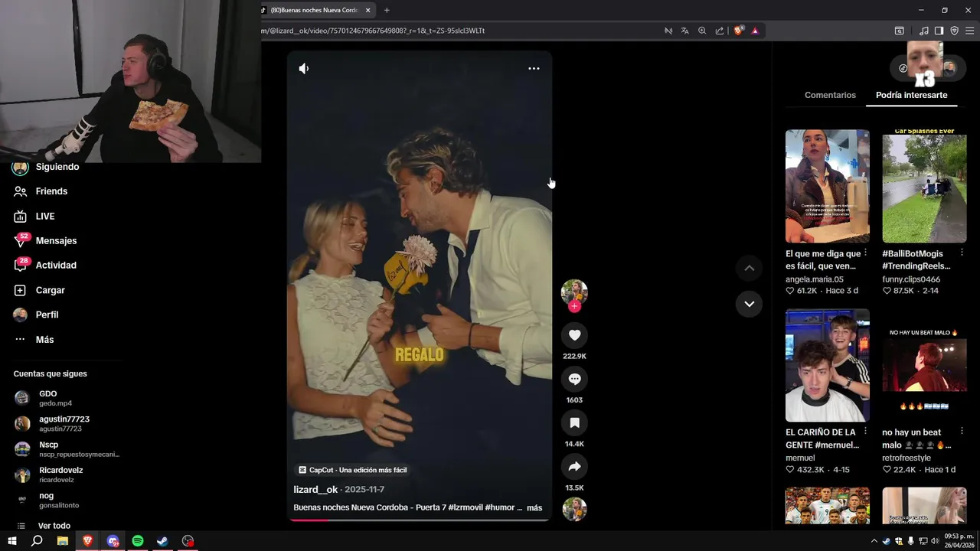Open the taskbar volume speaker icon

coord(934,541)
